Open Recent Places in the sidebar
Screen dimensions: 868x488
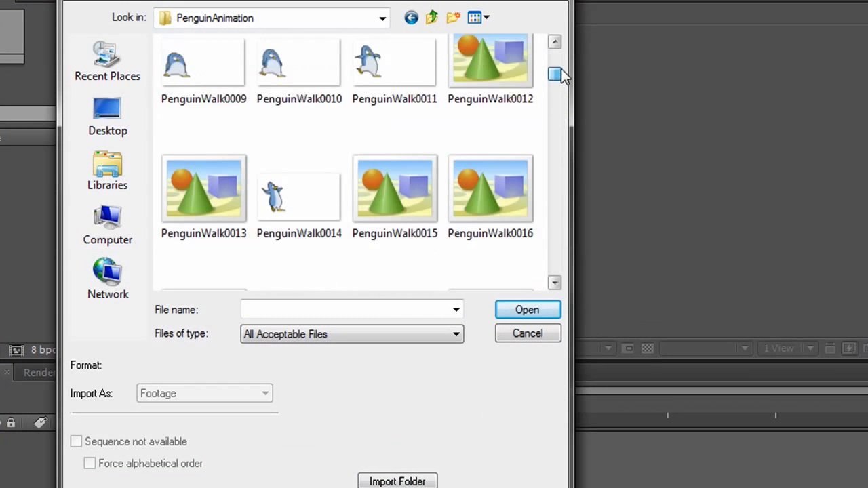(x=107, y=62)
